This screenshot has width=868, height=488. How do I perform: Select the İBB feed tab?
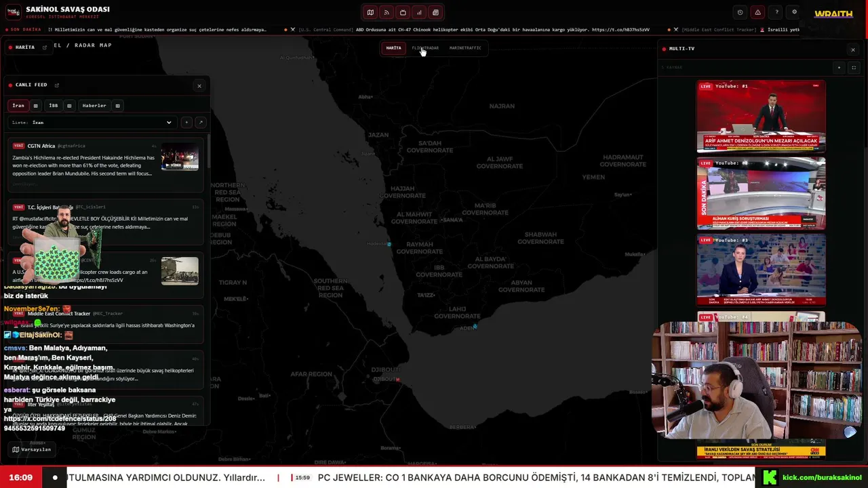tap(53, 106)
